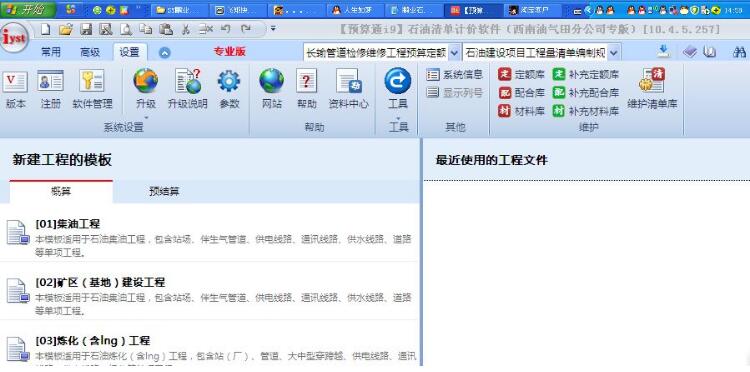Click the iyst application logo button
Viewport: 750px width, 372px height.
[15, 38]
